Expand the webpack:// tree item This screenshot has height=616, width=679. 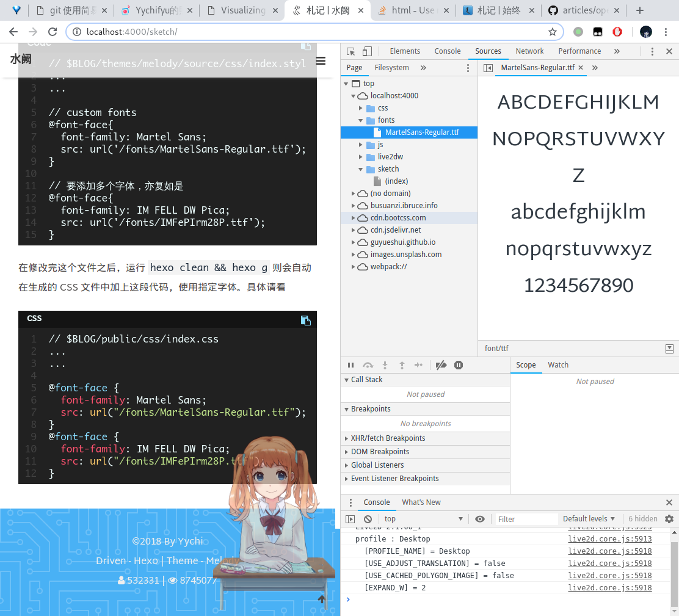tap(353, 267)
